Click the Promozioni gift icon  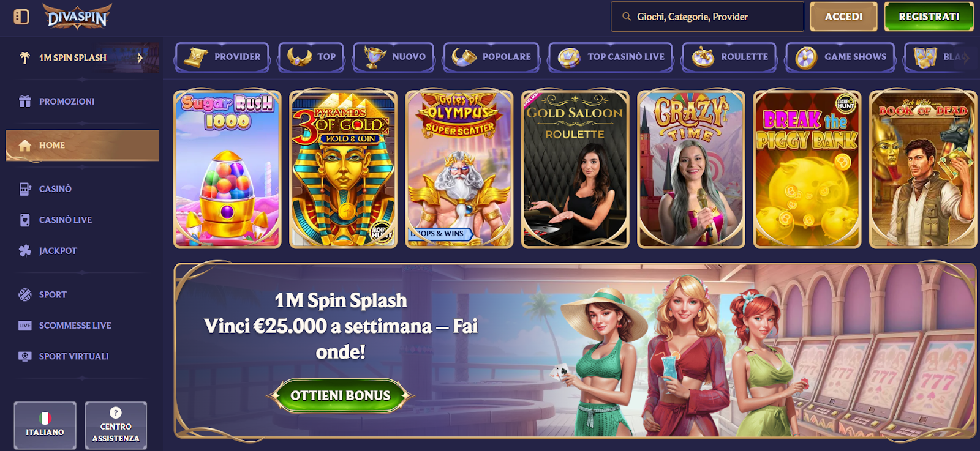point(24,101)
